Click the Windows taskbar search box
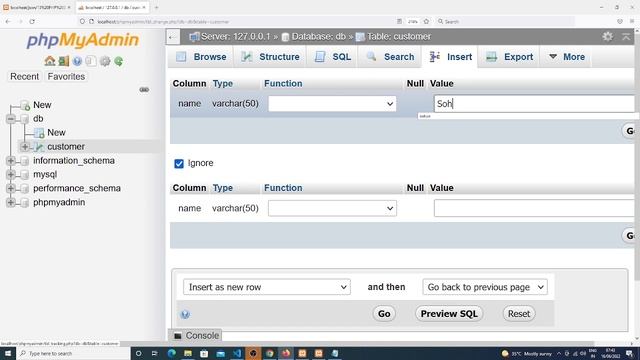The height and width of the screenshot is (360, 640). tap(73, 353)
